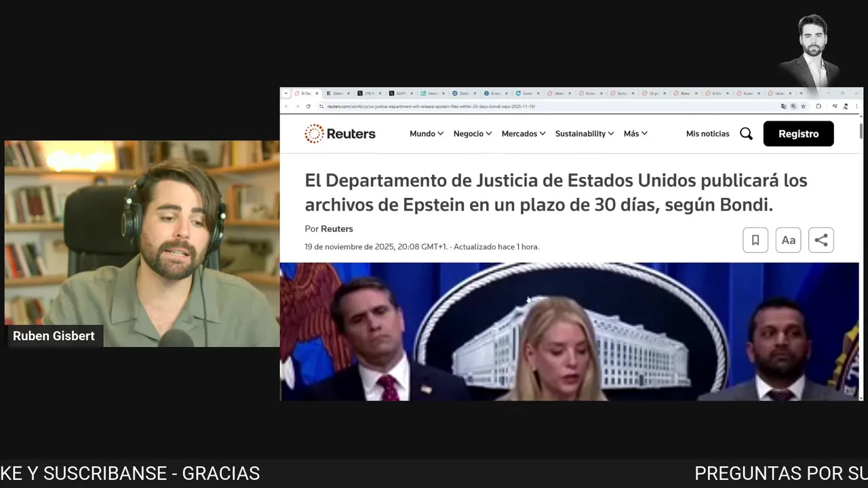
Task: Click the zoom magnifier icon in address bar
Action: click(793, 106)
